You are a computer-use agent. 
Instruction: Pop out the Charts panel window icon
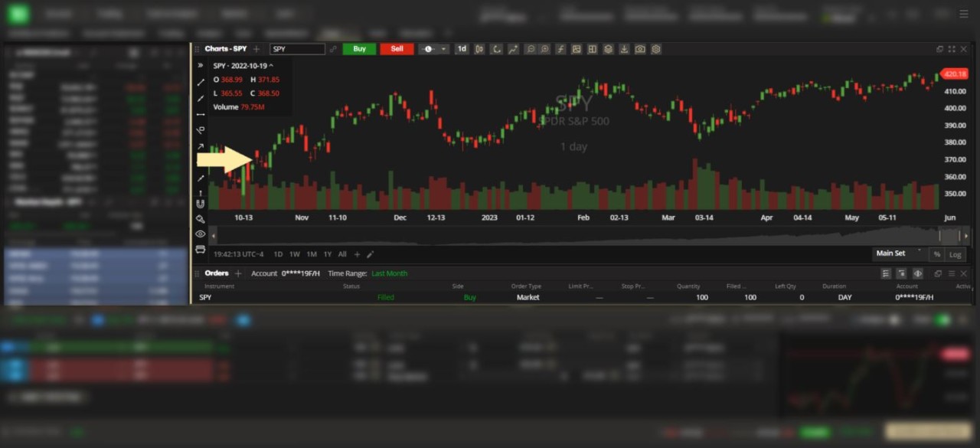tap(939, 49)
